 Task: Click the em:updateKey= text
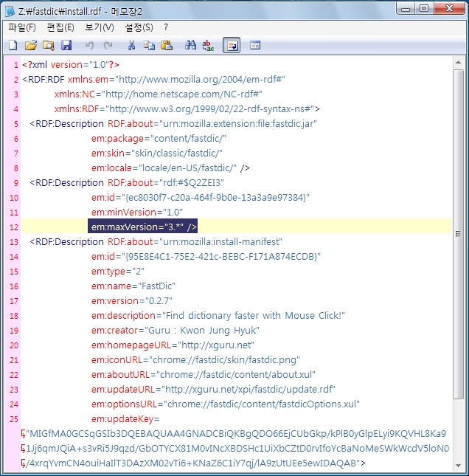pyautogui.click(x=125, y=419)
